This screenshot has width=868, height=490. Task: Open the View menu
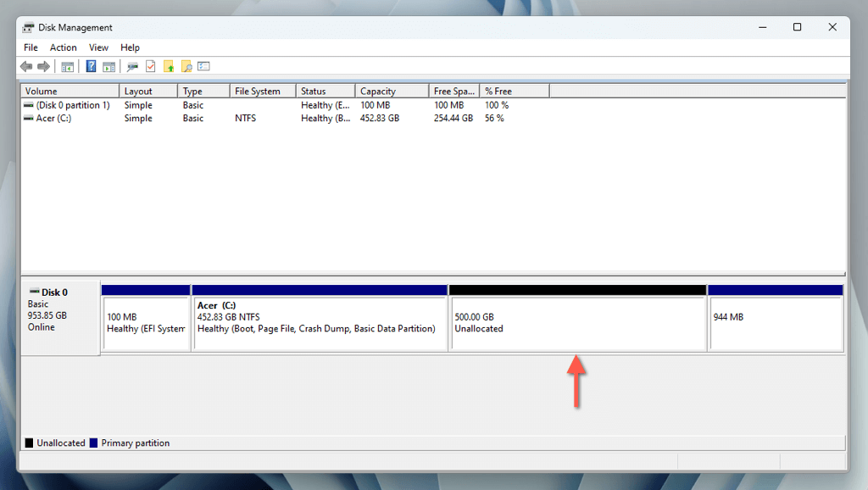click(x=98, y=47)
